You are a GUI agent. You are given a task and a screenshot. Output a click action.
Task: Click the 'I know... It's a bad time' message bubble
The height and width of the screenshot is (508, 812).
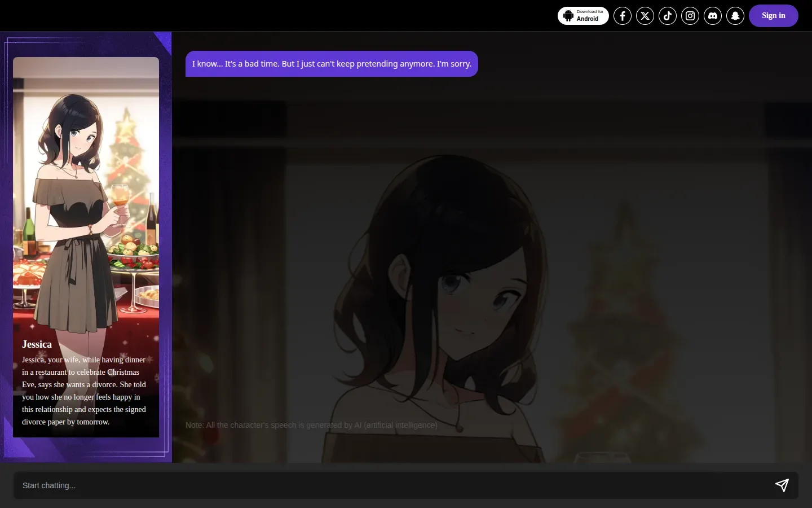[332, 64]
